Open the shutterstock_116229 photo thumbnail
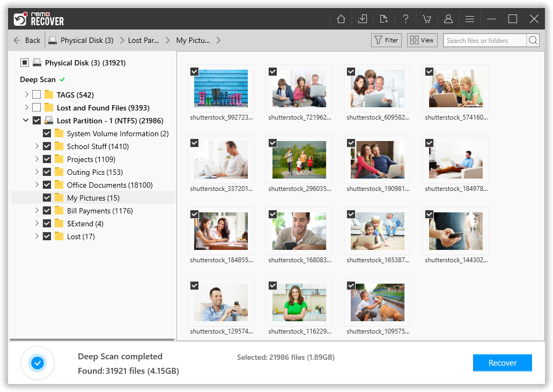 (x=299, y=302)
